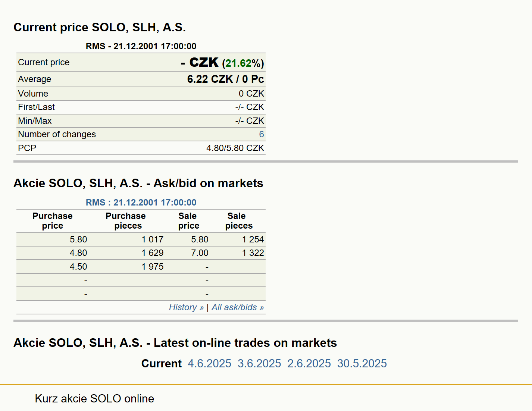The height and width of the screenshot is (411, 532).
Task: Select the Current trades tab
Action: pos(161,363)
